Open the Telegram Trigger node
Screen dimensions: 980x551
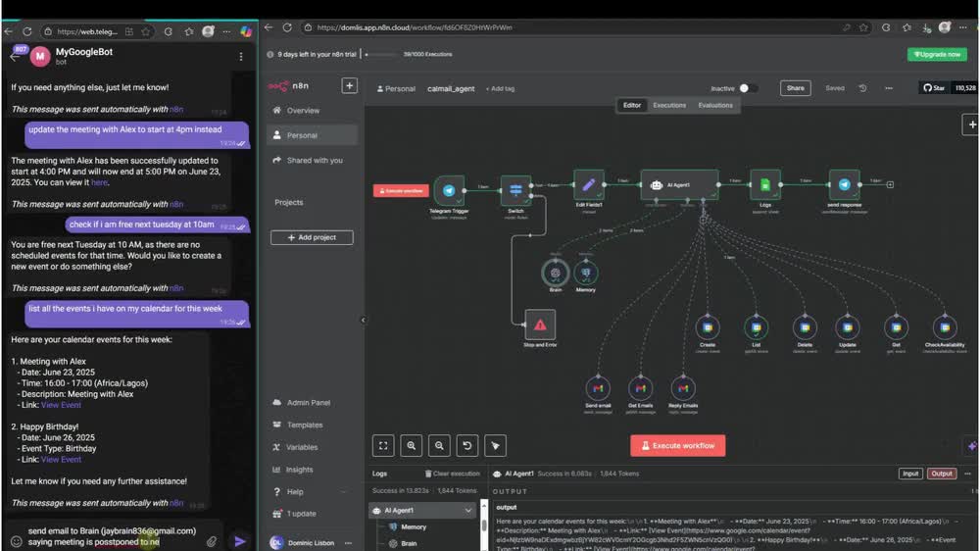point(449,190)
